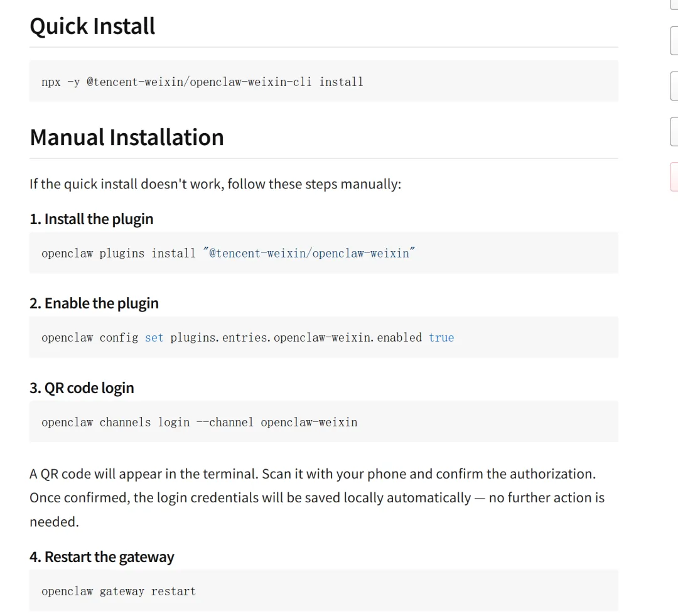Click the "2. Enable the plugin" heading

94,303
